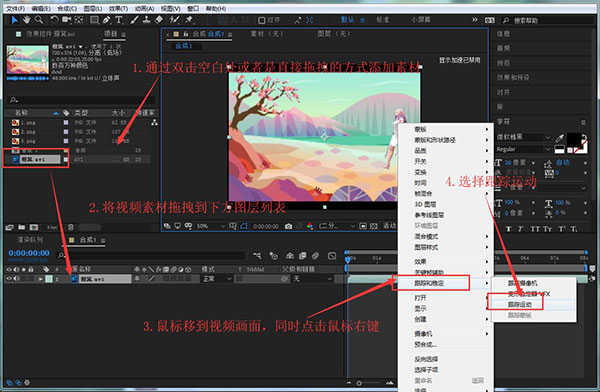Select the Brush tool

pyautogui.click(x=134, y=20)
